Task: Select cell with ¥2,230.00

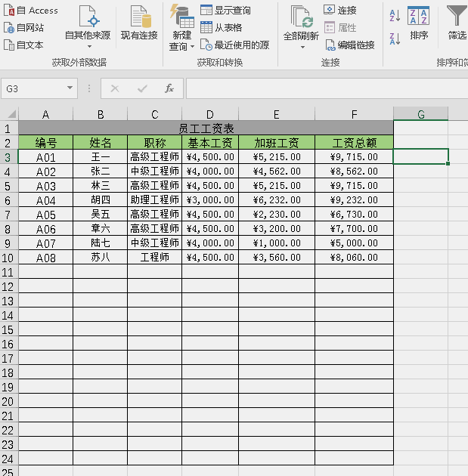Action: [x=277, y=215]
